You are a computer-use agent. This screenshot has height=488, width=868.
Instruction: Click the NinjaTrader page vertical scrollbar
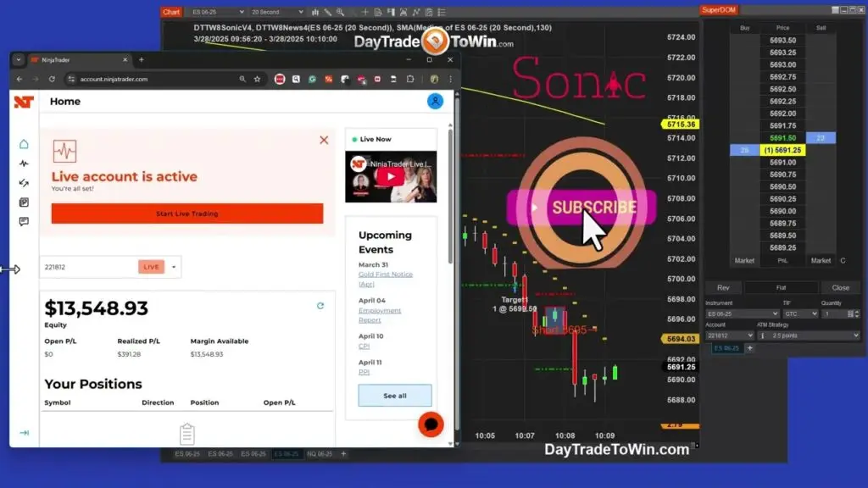coord(450,197)
